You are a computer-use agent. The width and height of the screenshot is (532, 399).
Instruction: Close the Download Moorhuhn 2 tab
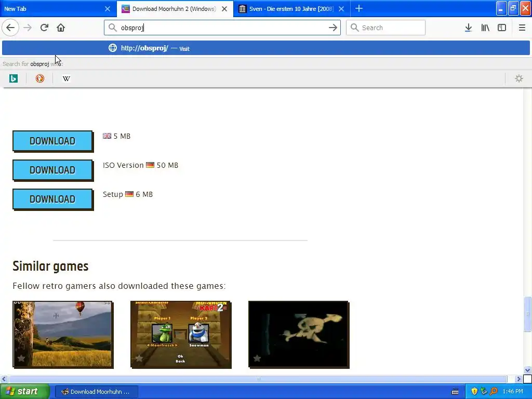coord(224,9)
